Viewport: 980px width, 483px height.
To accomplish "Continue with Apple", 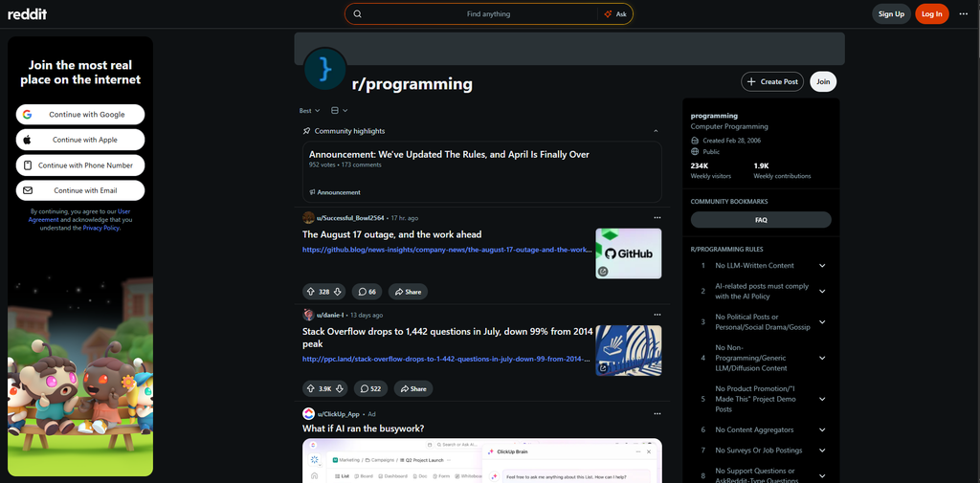I will pyautogui.click(x=80, y=140).
